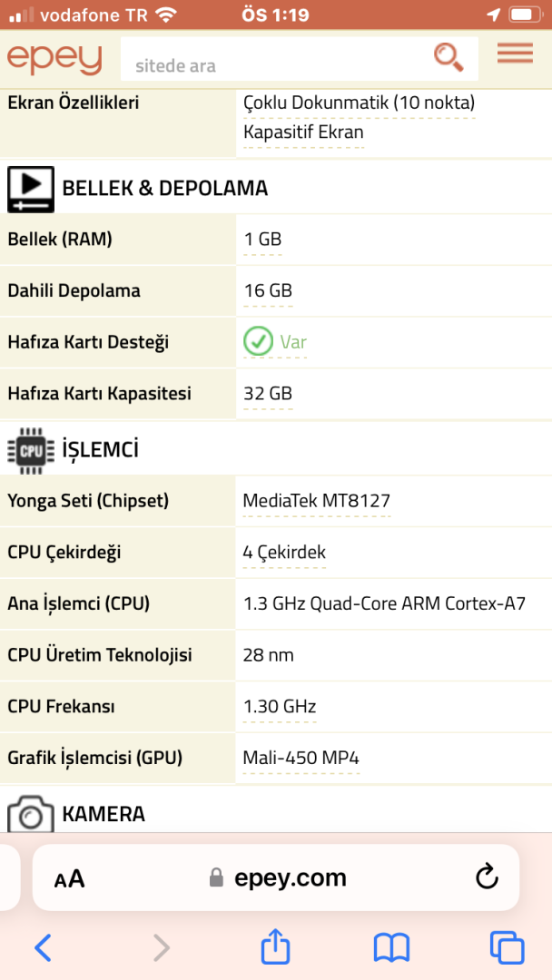Tap the Kapasitif Ekran link
The image size is (552, 980).
click(303, 132)
